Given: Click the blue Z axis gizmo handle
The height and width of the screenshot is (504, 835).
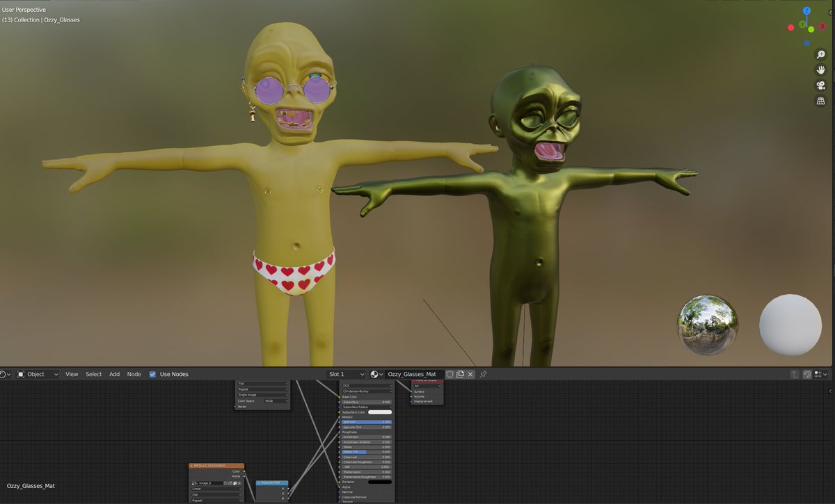Looking at the screenshot, I should tap(806, 11).
